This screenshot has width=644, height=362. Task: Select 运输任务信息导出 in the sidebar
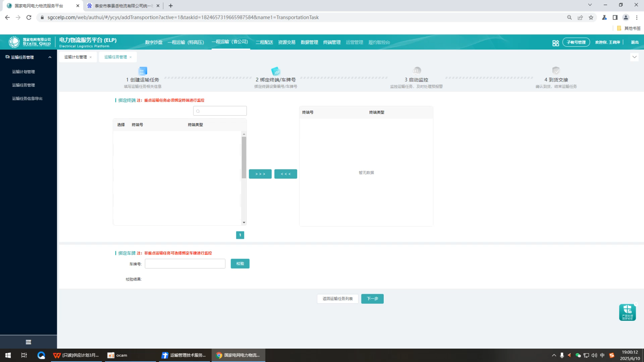(27, 98)
